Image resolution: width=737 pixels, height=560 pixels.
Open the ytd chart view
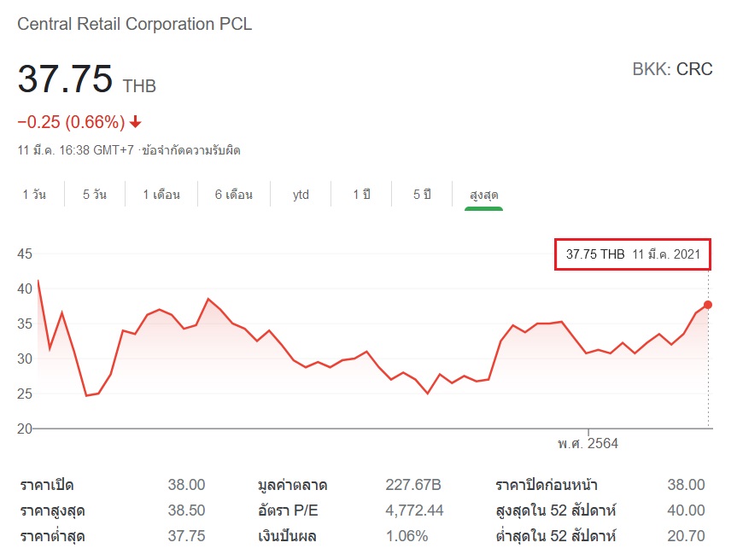point(301,195)
